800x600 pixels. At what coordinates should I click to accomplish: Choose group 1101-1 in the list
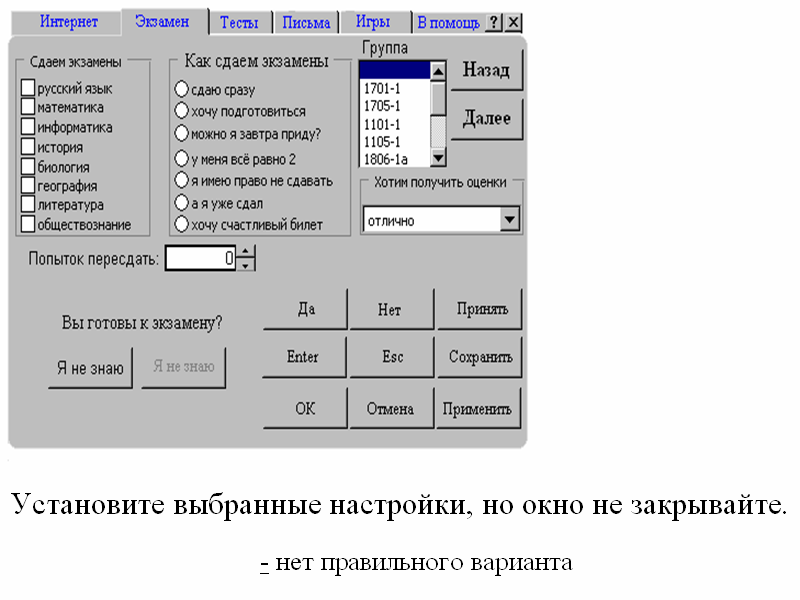(395, 124)
